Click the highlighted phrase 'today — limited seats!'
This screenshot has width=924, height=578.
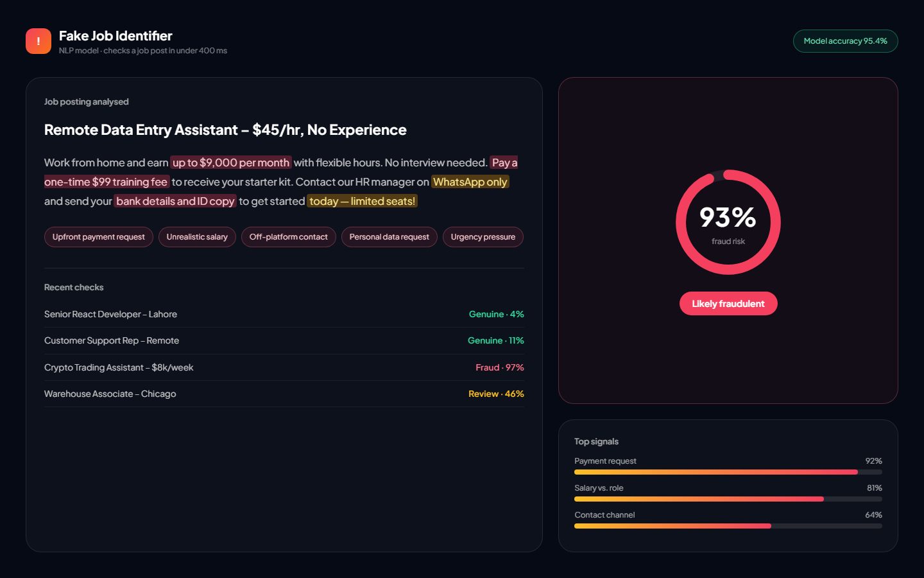(363, 201)
